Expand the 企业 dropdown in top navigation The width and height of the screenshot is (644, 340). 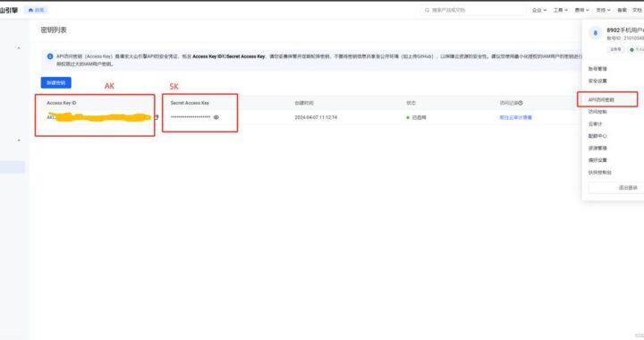(x=539, y=10)
